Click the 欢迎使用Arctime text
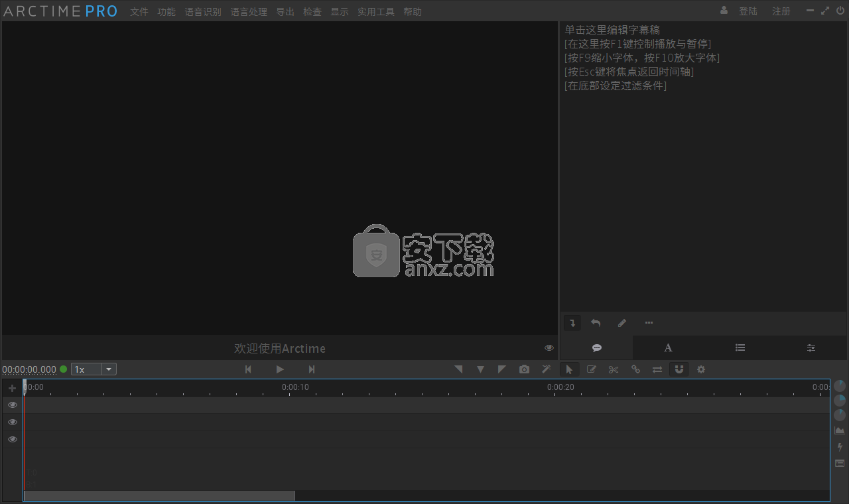The image size is (849, 504). 280,348
